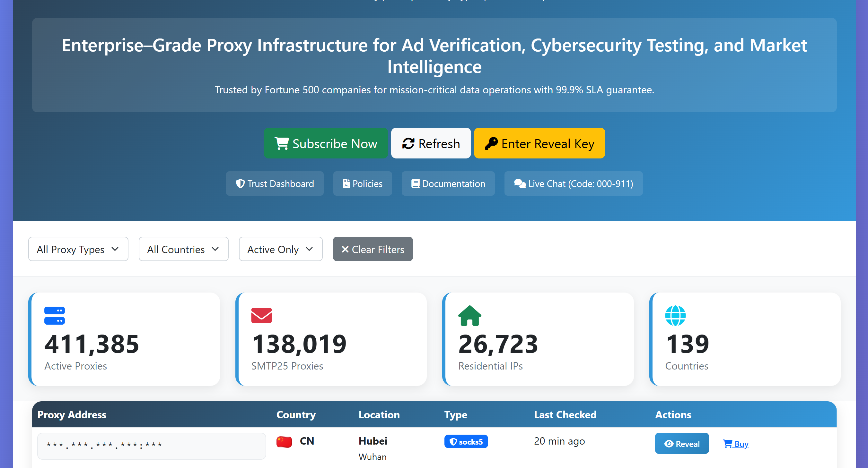Click the globe icon above Countries
This screenshot has width=868, height=468.
tap(675, 316)
